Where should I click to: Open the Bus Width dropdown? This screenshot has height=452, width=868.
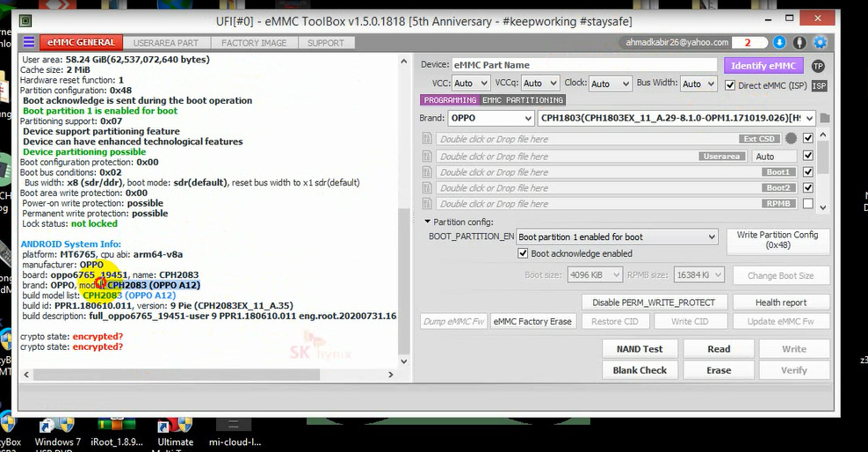[699, 84]
